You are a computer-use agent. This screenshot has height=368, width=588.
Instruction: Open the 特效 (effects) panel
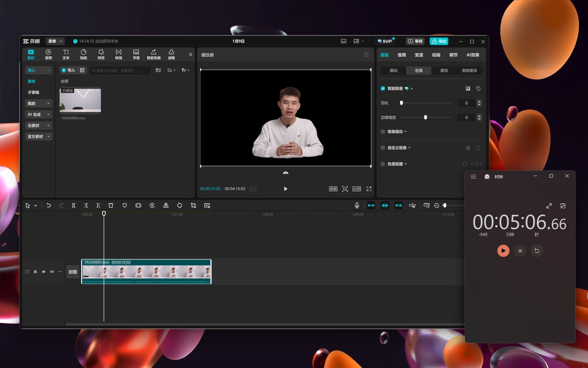coord(101,54)
